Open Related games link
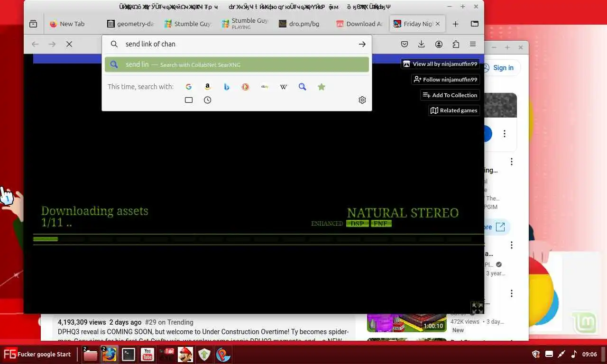The image size is (607, 364). [x=454, y=110]
